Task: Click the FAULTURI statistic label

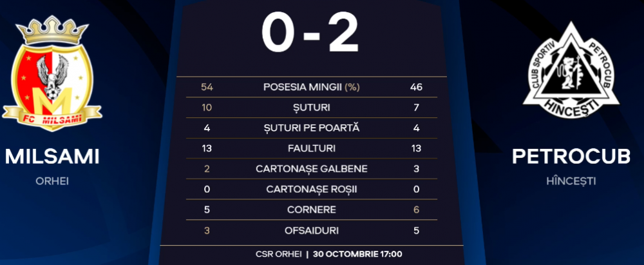Action: pos(311,148)
